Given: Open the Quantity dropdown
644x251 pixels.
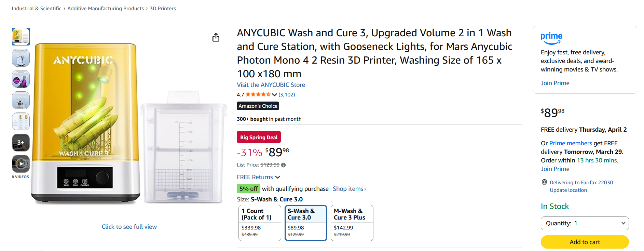Looking at the screenshot, I should pos(585,223).
